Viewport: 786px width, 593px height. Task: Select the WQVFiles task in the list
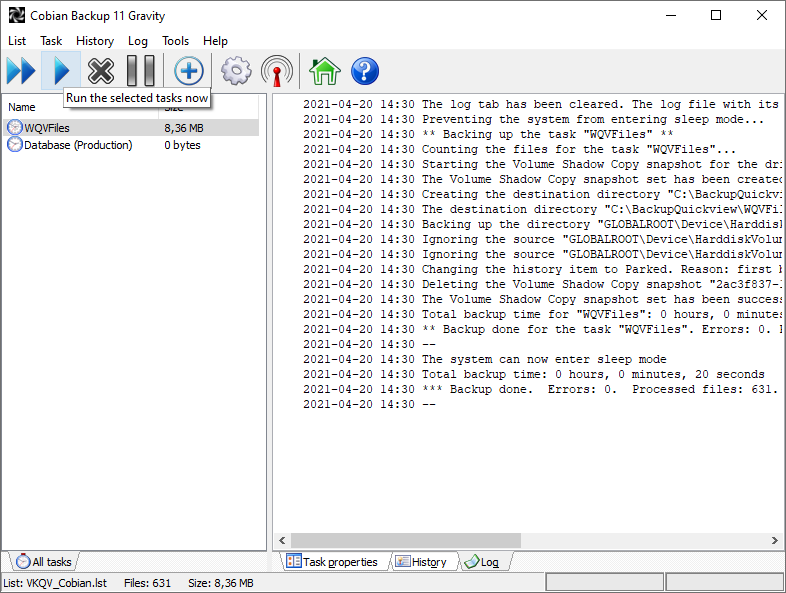point(47,128)
